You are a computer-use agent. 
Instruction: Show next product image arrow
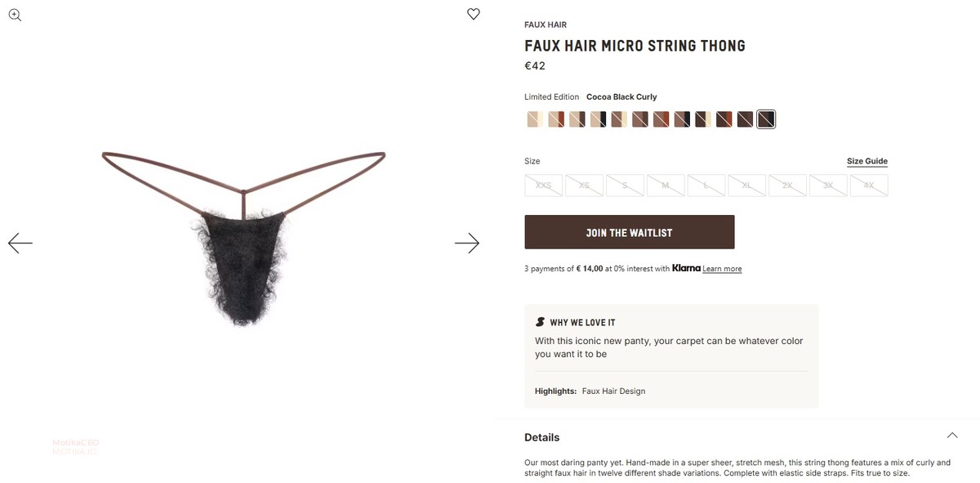[x=466, y=243]
